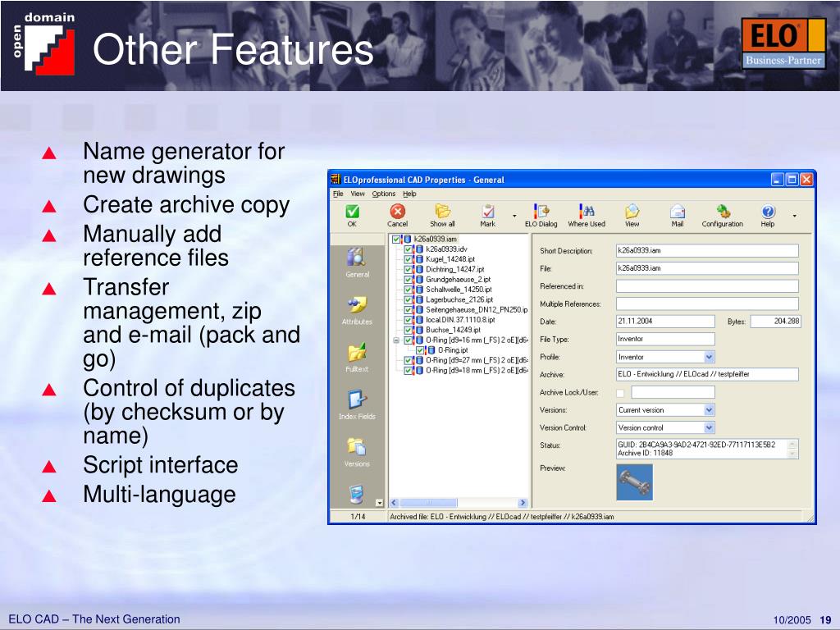Viewport: 840px width, 630px height.
Task: Open the View menu
Action: [358, 194]
